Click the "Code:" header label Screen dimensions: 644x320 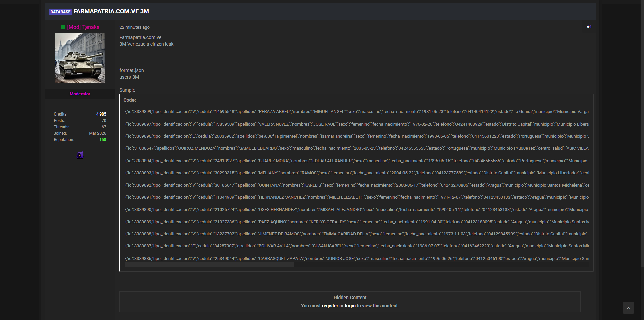tap(129, 100)
